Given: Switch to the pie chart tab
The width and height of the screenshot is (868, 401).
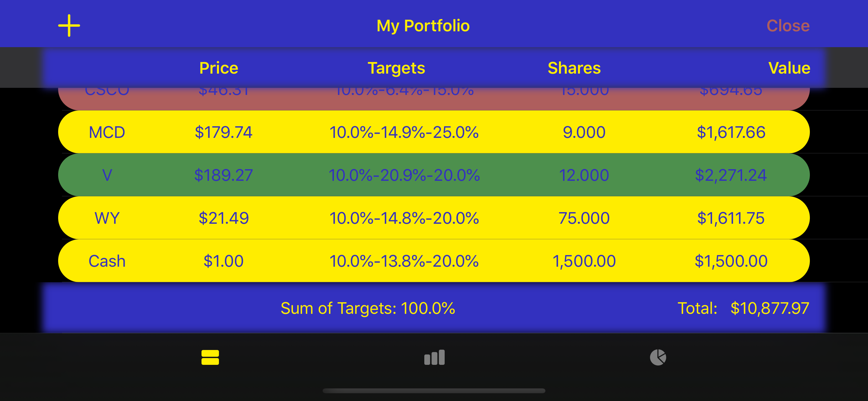Looking at the screenshot, I should [x=658, y=357].
